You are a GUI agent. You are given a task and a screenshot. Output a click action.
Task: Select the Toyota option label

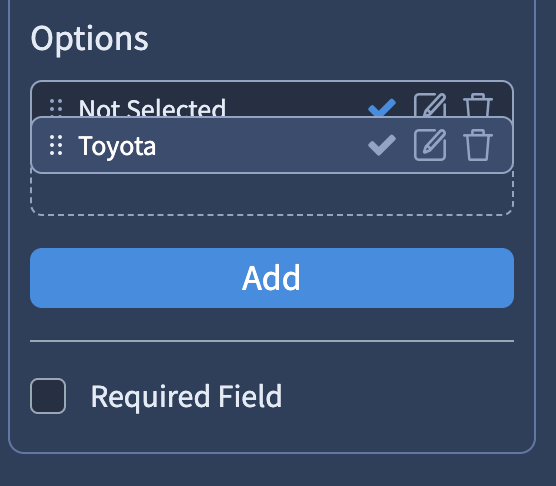[x=117, y=146]
